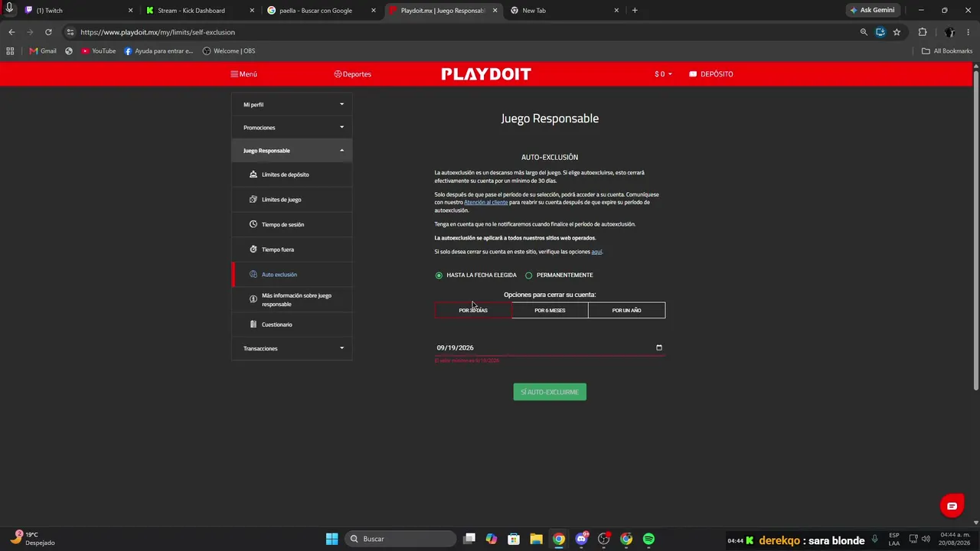Expand the Transacciones section
Screen dimensions: 980x551
coord(292,348)
